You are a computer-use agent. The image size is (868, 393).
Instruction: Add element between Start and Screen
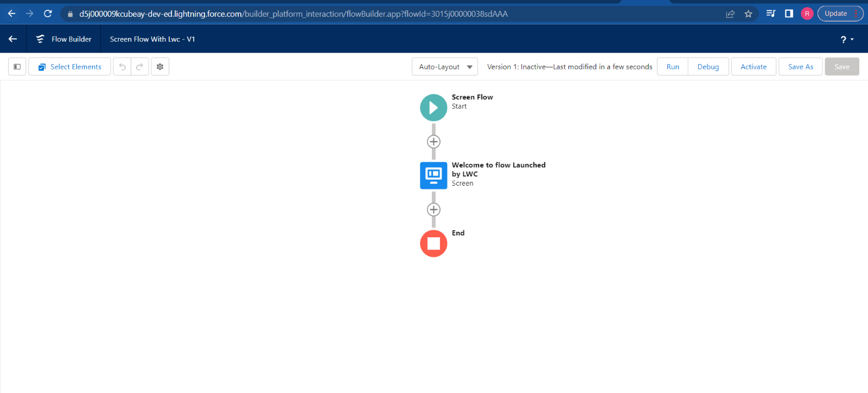click(433, 142)
